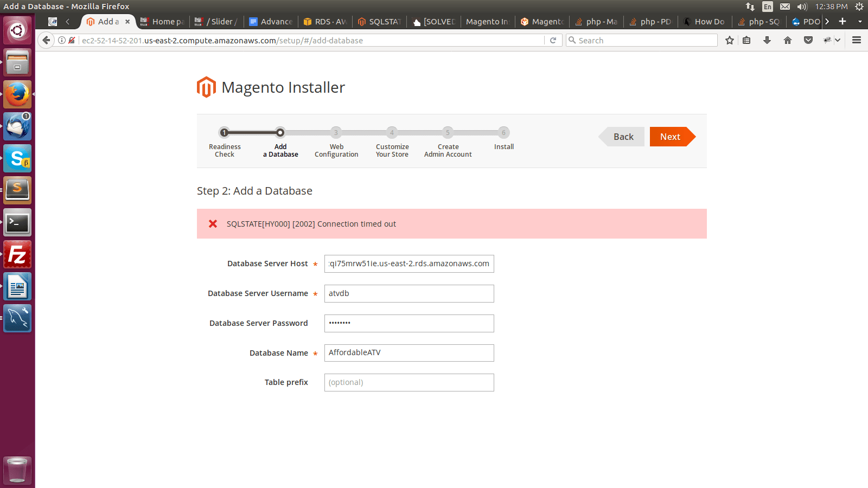The image size is (868, 488).
Task: Select Customize Your Store step 4
Action: (x=392, y=132)
